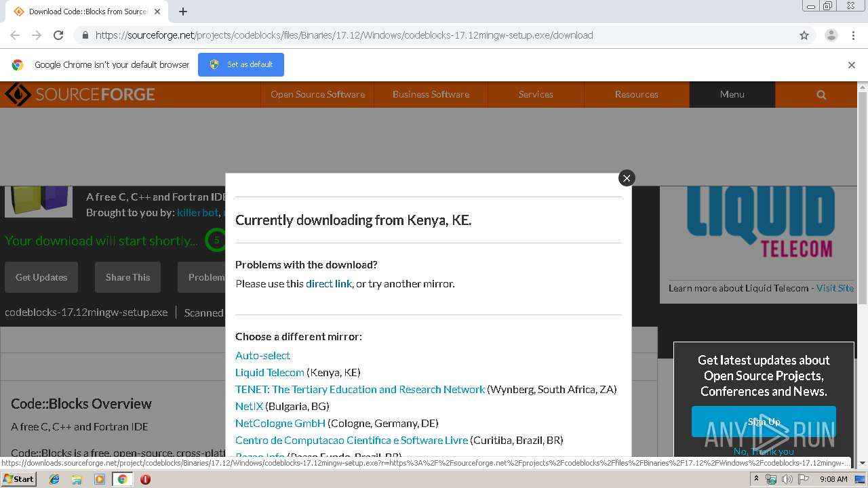Screen dimensions: 868x488
Task: Click the Currently downloading from Kenya text
Action: coord(353,220)
